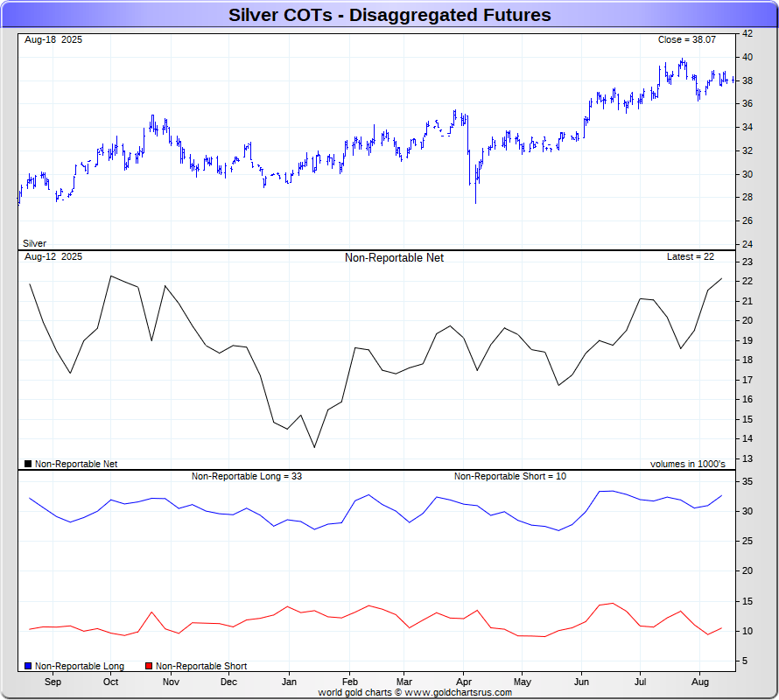779x700 pixels.
Task: Click the "Dec" month label
Action: click(228, 682)
